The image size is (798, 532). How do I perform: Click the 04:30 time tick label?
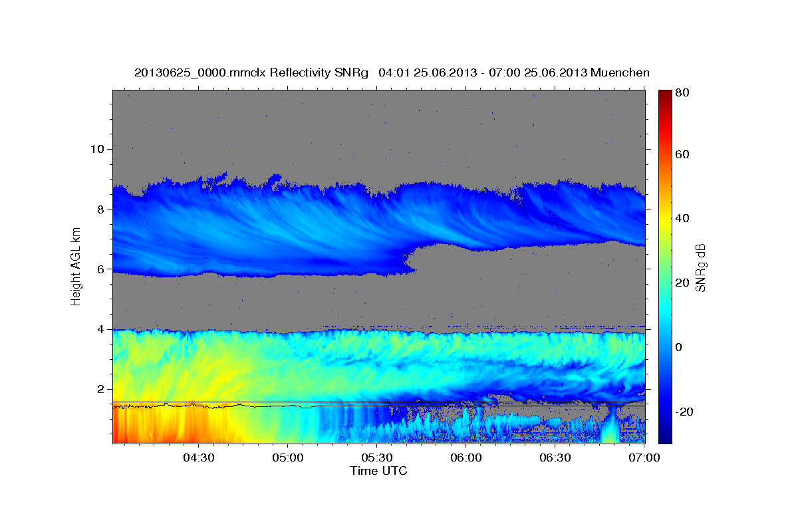click(198, 458)
